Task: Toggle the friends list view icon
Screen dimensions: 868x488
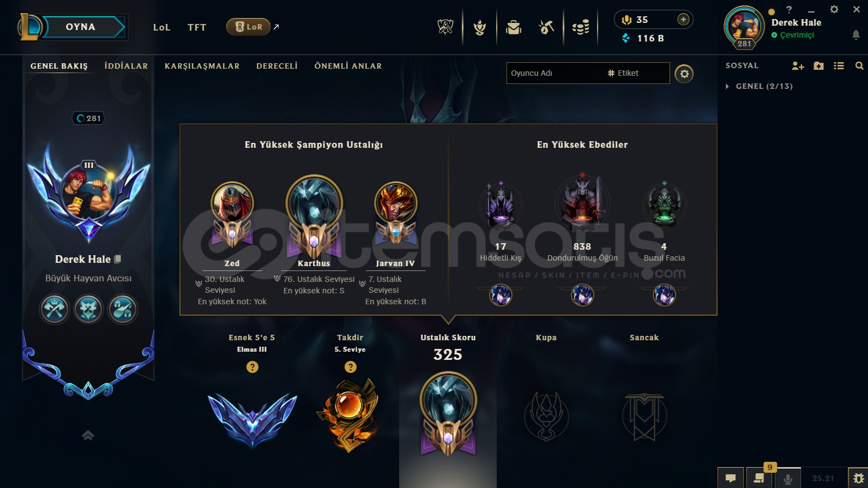Action: [839, 66]
